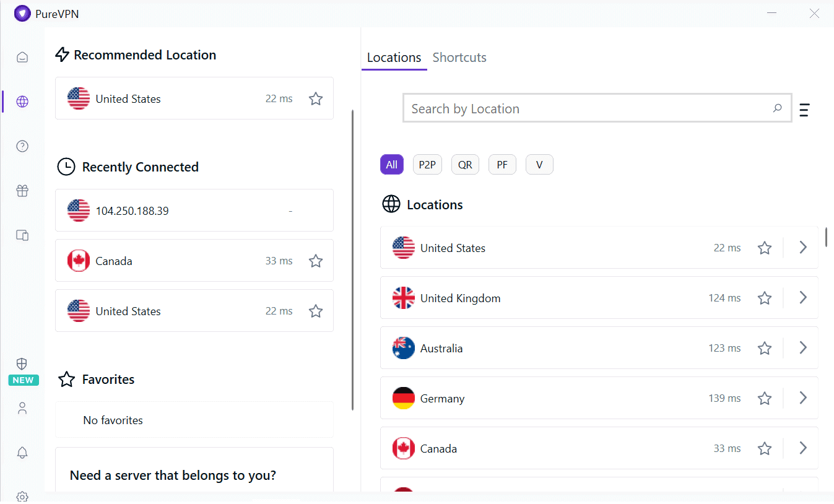Click the Locations list scrollbar
This screenshot has height=504, width=834.
[827, 237]
